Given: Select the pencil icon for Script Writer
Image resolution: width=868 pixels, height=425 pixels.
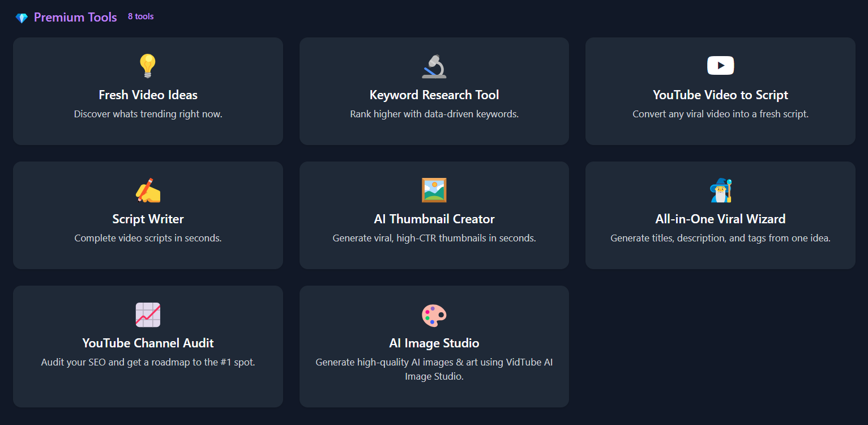Looking at the screenshot, I should coord(148,190).
